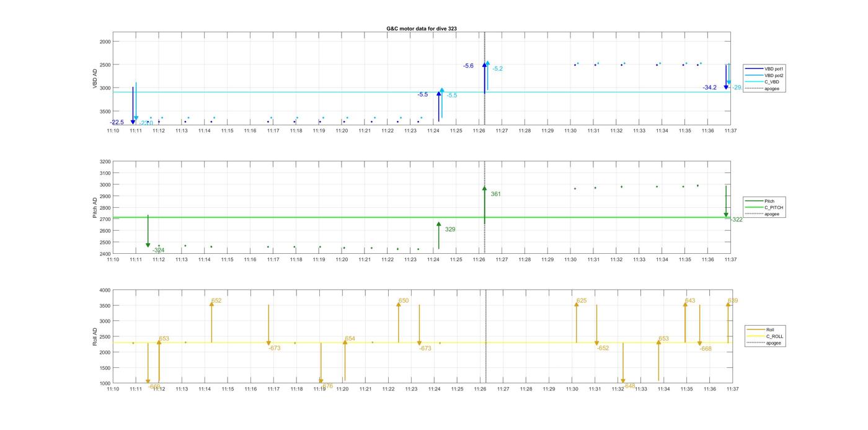Click the '-322' pitch data label
The image size is (868, 430).
(x=736, y=220)
